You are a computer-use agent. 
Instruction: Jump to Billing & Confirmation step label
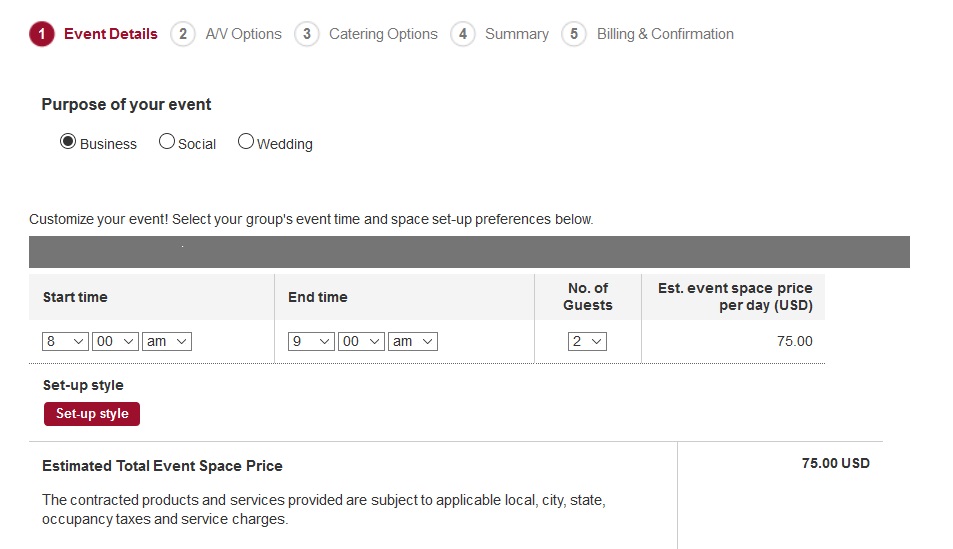[665, 34]
